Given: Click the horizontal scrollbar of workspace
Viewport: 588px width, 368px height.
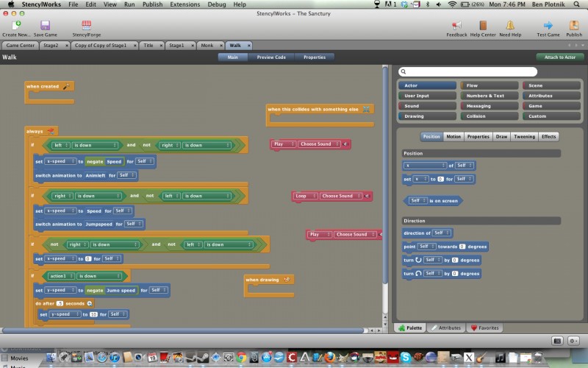Looking at the screenshot, I should pyautogui.click(x=182, y=330).
